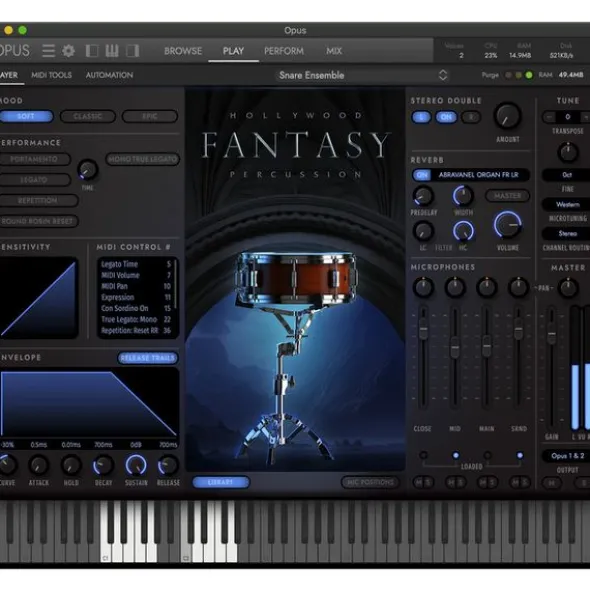590x591 pixels.
Task: Click the green Purge indicator
Action: coord(529,75)
